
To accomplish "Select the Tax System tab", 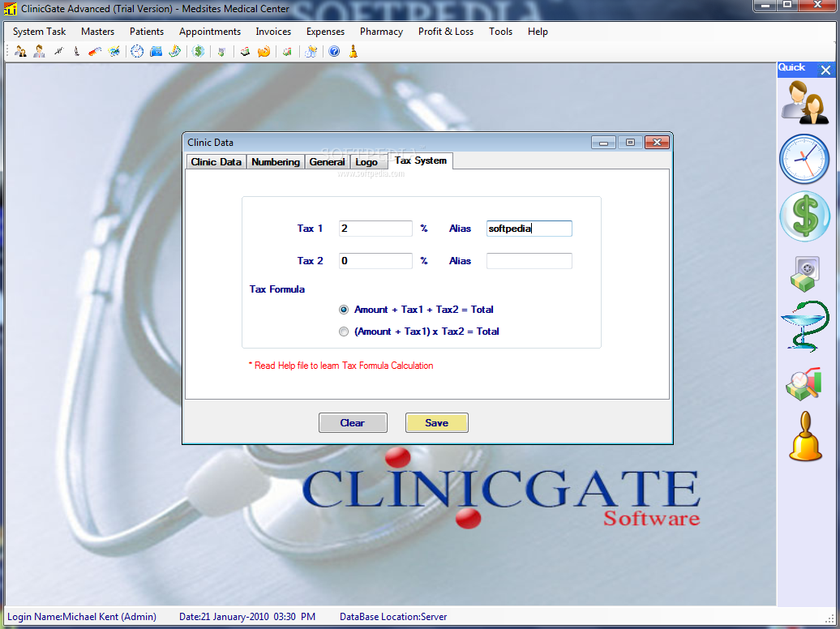I will pyautogui.click(x=421, y=160).
